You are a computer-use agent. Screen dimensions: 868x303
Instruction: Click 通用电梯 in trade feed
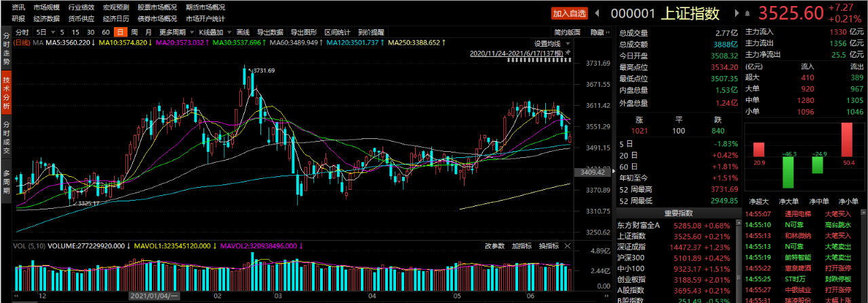(x=797, y=214)
